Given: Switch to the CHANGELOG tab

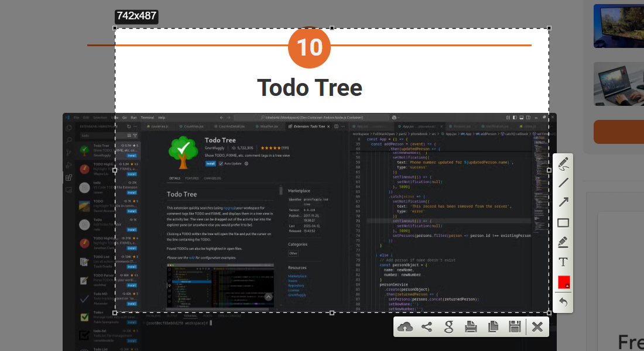Looking at the screenshot, I should pyautogui.click(x=213, y=178).
